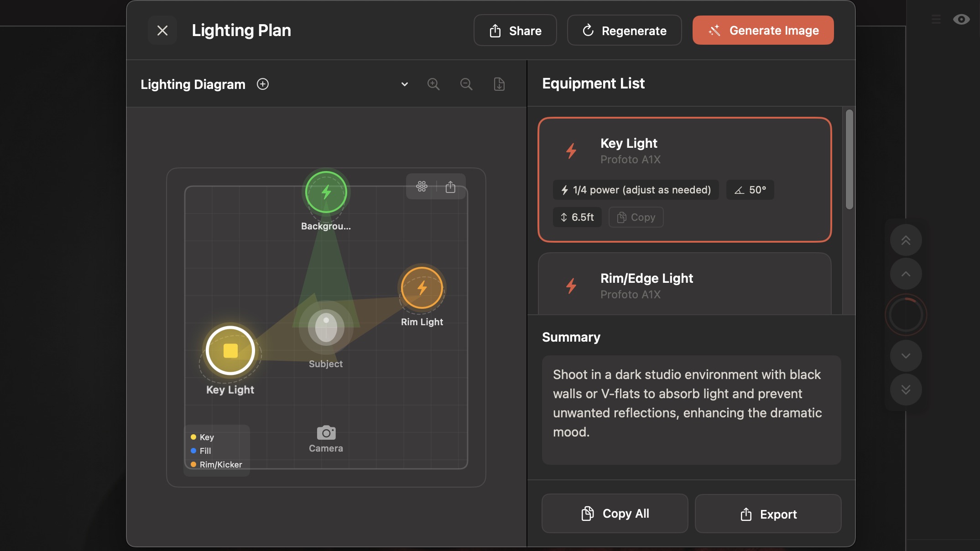
Task: Click the single down chevron button
Action: (x=906, y=356)
